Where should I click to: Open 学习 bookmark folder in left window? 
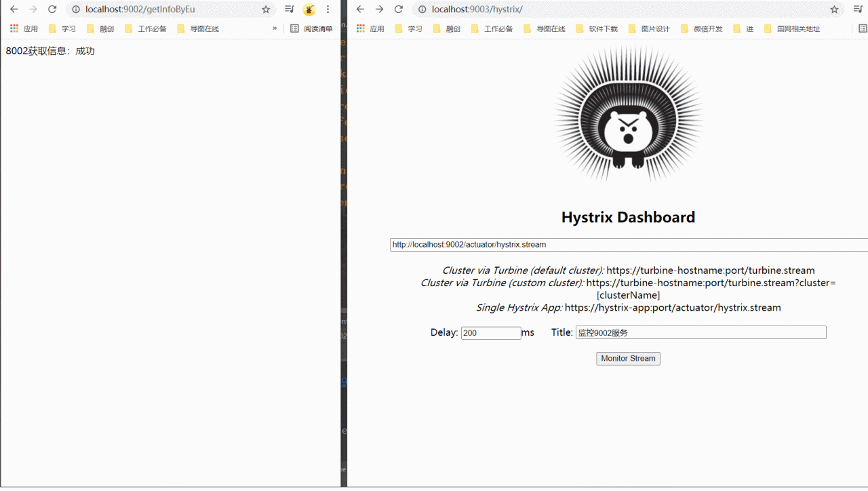pyautogui.click(x=62, y=28)
